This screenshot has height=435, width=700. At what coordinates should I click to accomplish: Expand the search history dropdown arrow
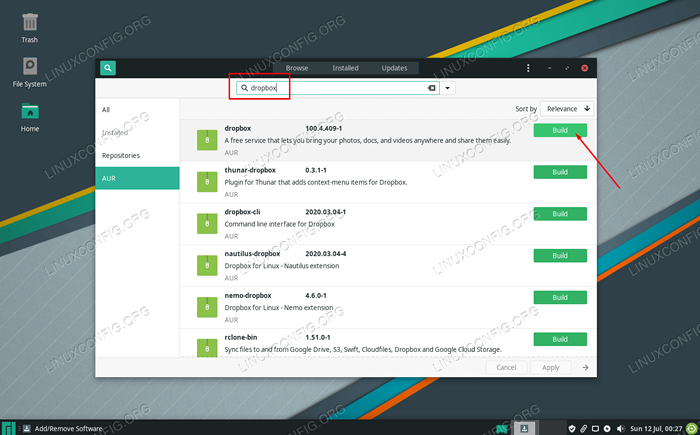[447, 88]
